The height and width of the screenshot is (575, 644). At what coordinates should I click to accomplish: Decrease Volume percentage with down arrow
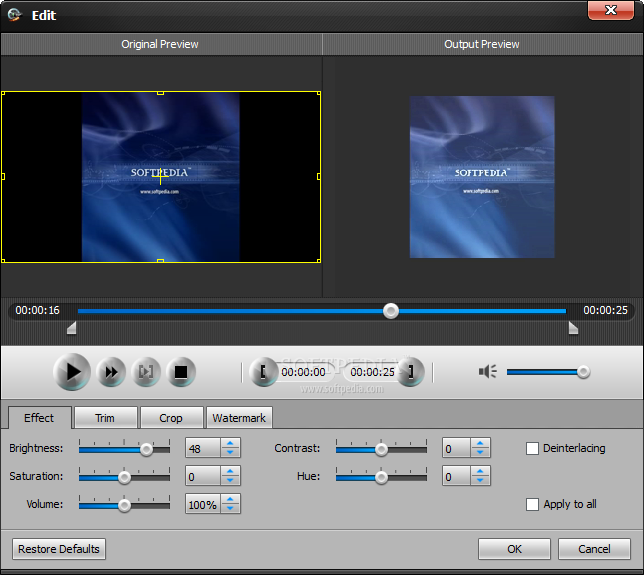(x=230, y=508)
